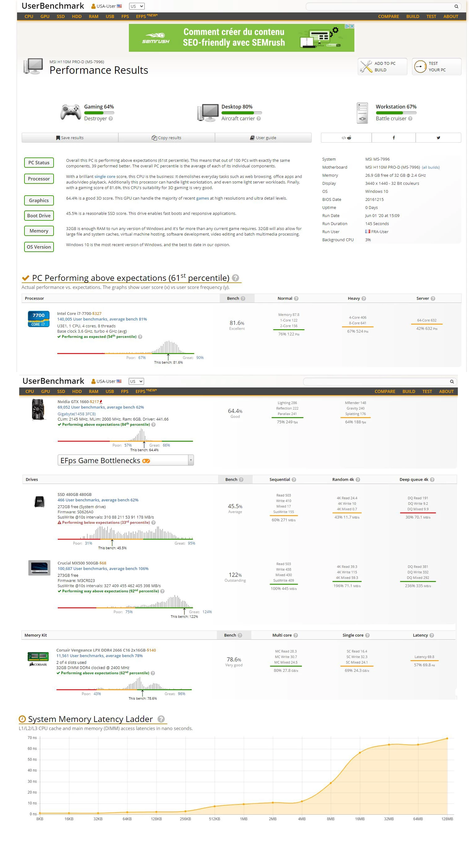Image resolution: width=469 pixels, height=868 pixels.
Task: Open the SSD menu above the SEMrush ad
Action: [x=61, y=16]
